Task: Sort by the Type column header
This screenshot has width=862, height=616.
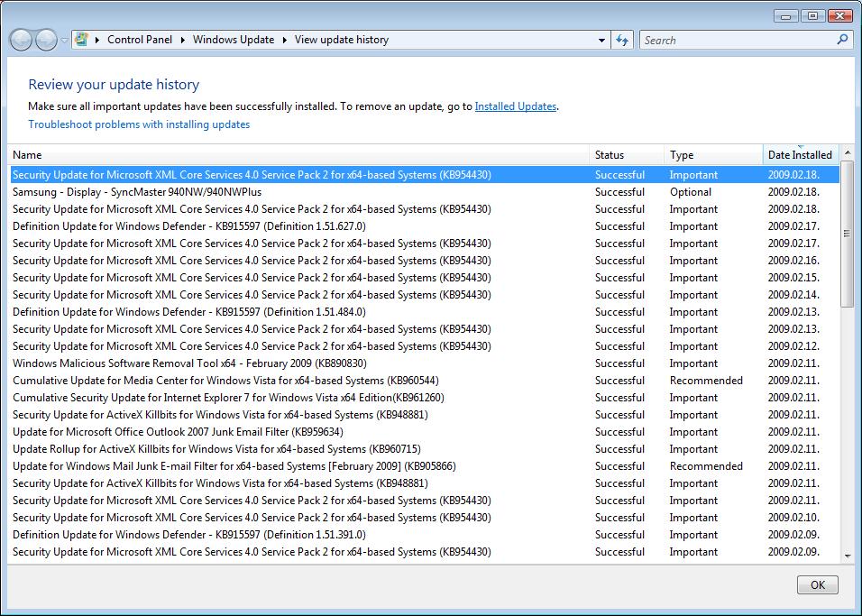Action: [x=713, y=155]
